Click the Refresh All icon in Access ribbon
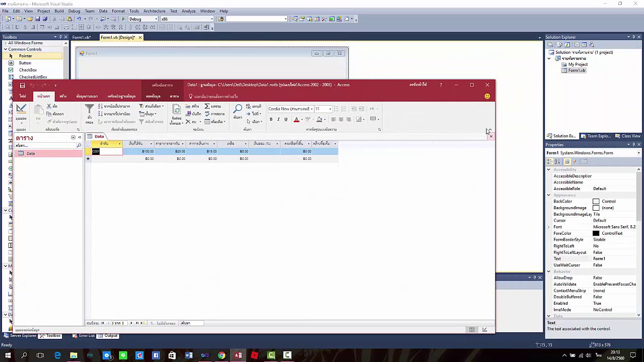 pyautogui.click(x=177, y=110)
